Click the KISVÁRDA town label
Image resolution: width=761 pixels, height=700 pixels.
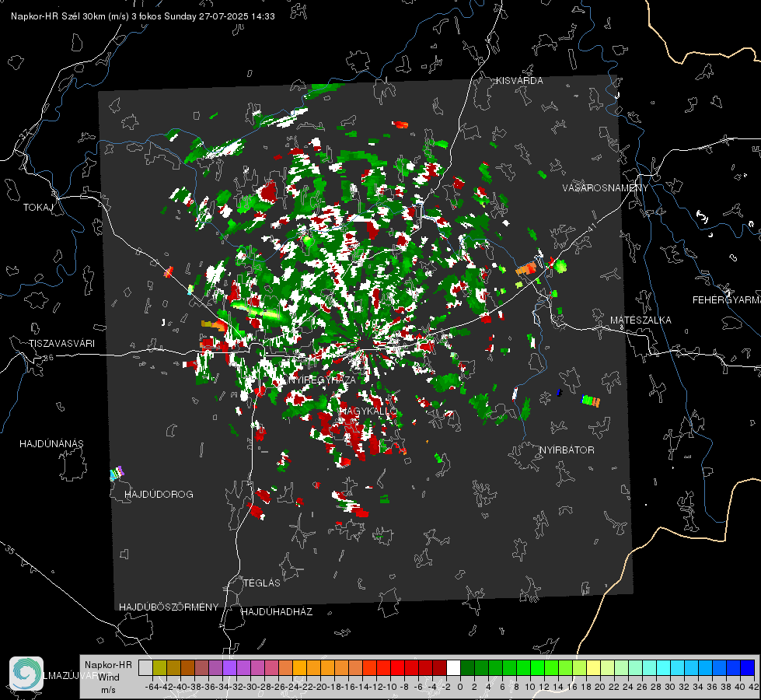click(x=519, y=81)
